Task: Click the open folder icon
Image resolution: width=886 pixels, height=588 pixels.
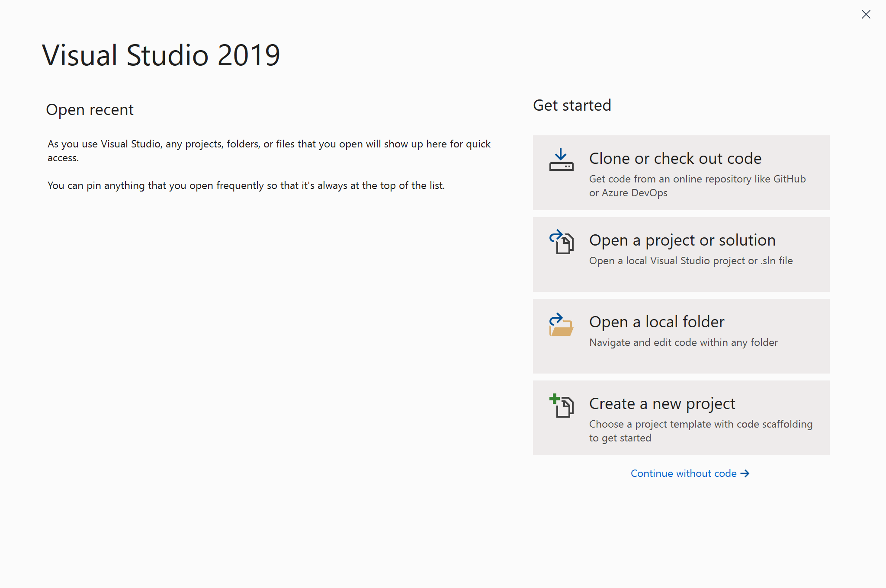Action: [x=561, y=325]
